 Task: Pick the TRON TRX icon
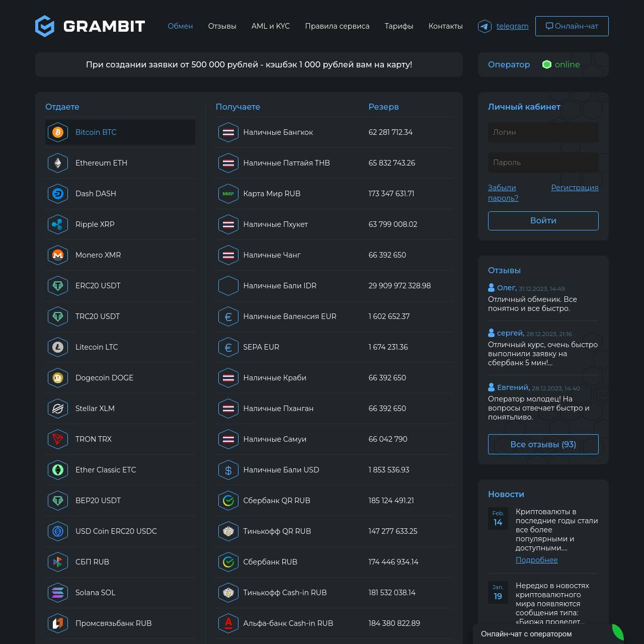click(x=58, y=439)
